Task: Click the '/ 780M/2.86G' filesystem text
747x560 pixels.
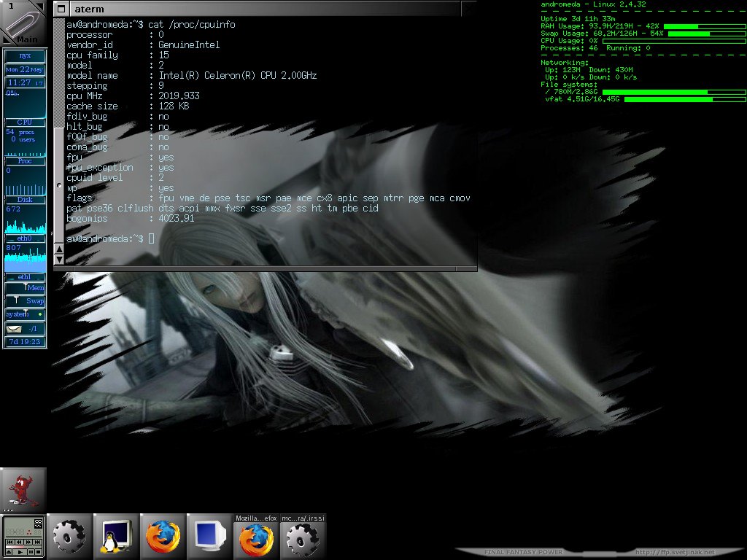Action: point(571,92)
